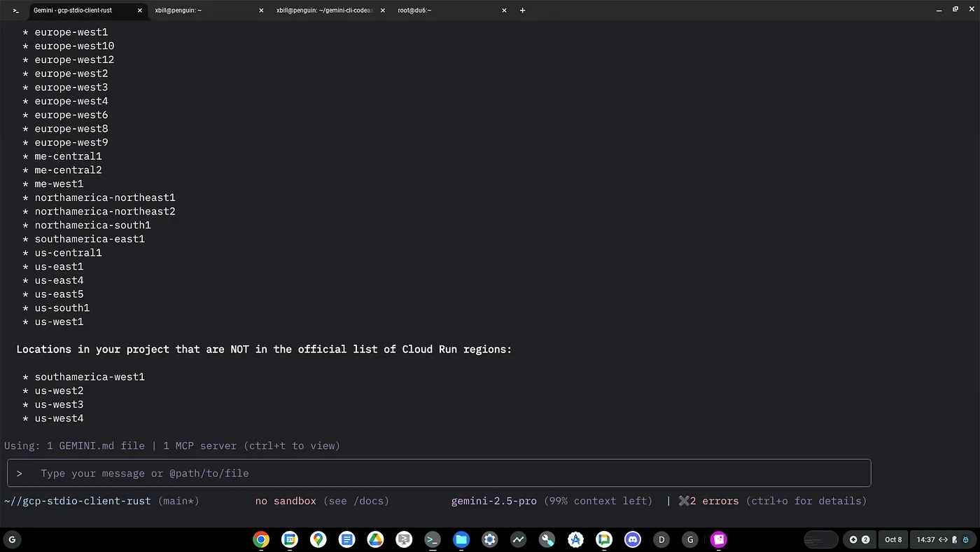Click the ChromeOS launcher button
This screenshot has width=980, height=552.
point(12,539)
